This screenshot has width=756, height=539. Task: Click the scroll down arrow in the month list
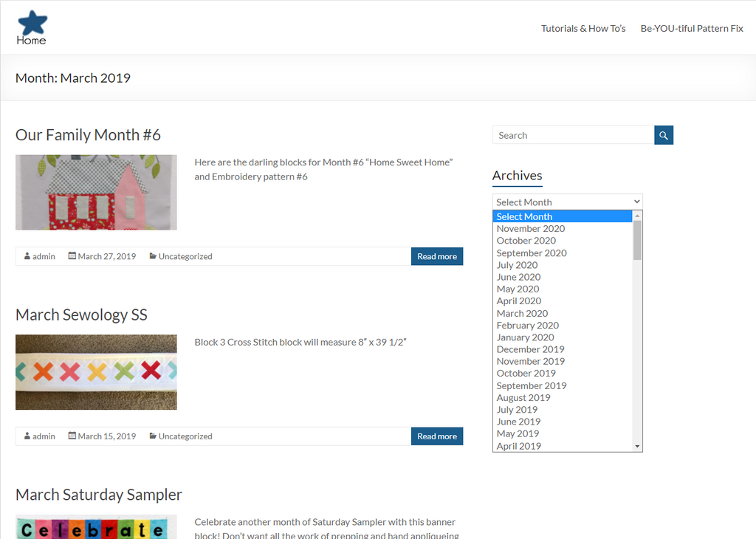(637, 447)
